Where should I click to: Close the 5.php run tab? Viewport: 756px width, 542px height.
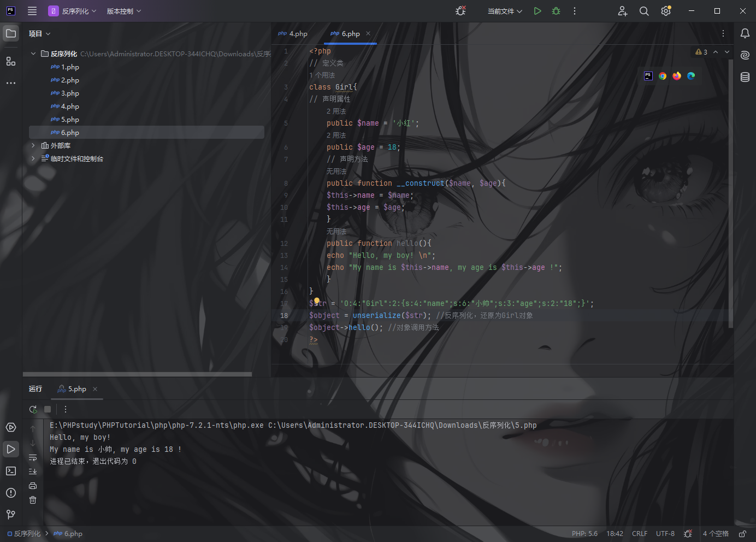[x=95, y=389]
